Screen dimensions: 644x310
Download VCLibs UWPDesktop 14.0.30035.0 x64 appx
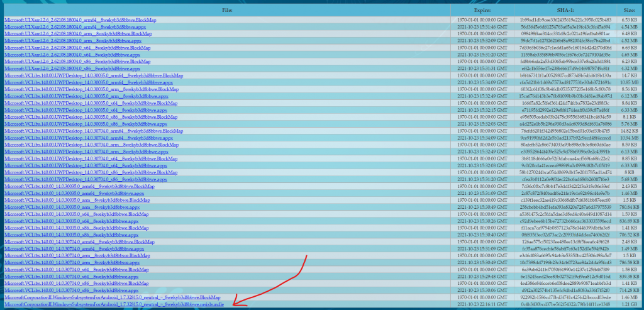point(85,109)
